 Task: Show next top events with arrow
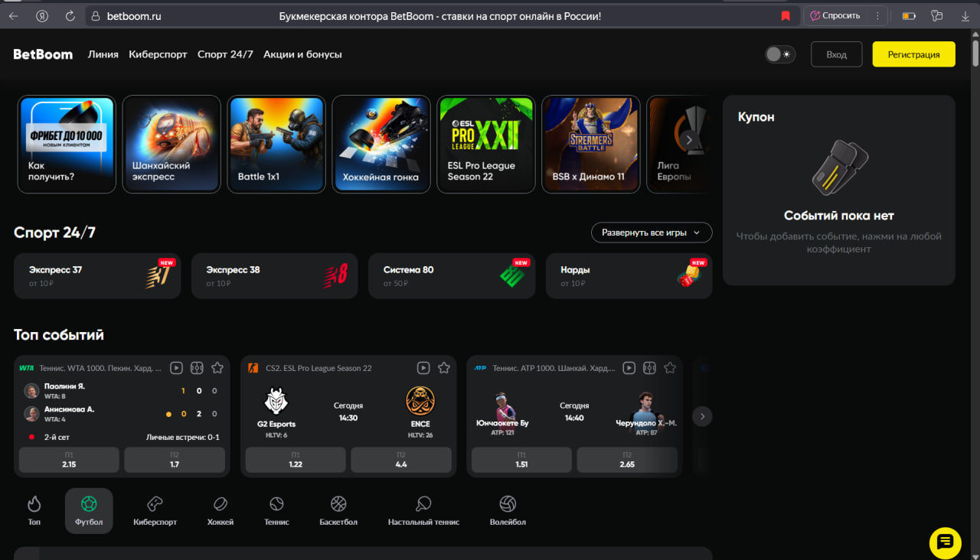tap(702, 416)
